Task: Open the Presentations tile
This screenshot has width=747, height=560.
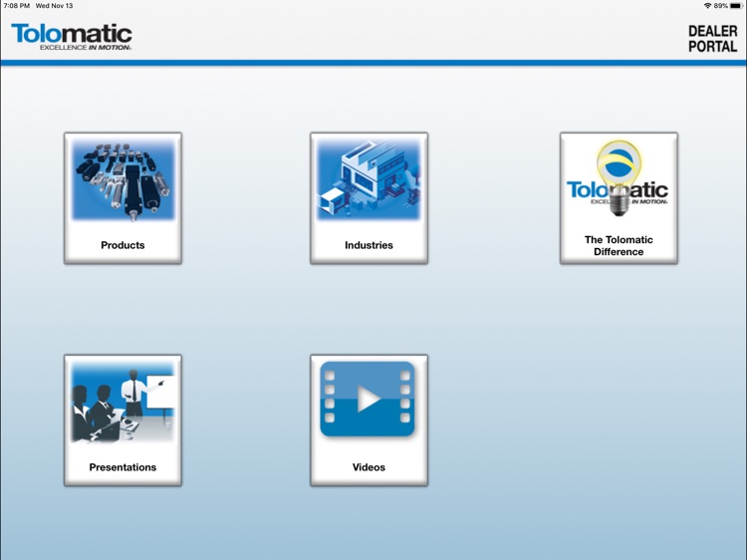Action: pyautogui.click(x=123, y=420)
